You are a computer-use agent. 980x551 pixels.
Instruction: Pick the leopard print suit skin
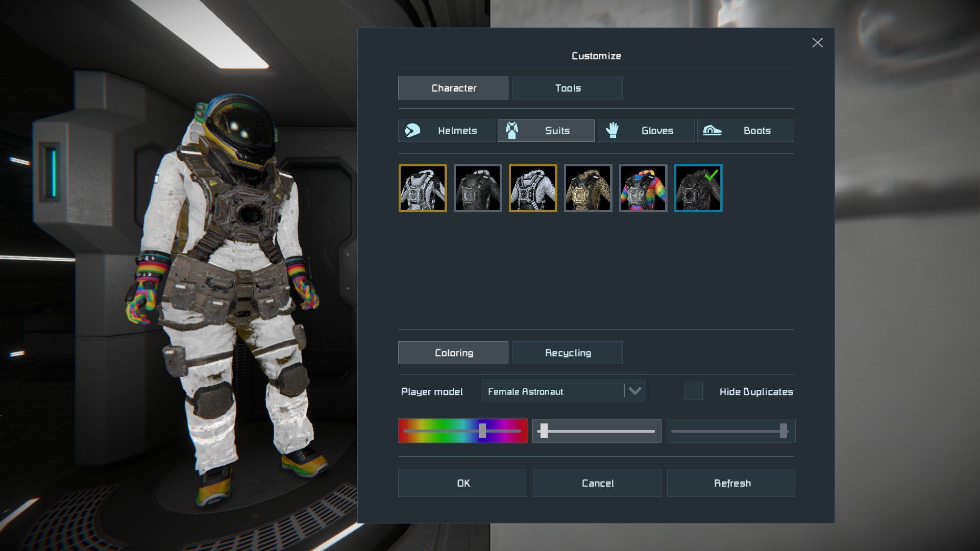point(588,188)
